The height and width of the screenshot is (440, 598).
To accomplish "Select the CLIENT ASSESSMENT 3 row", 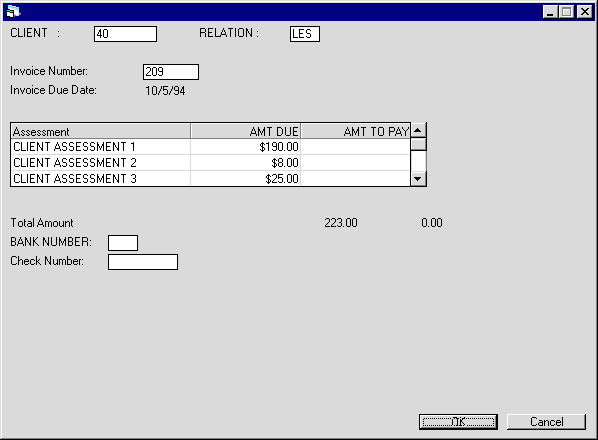I will pyautogui.click(x=211, y=178).
